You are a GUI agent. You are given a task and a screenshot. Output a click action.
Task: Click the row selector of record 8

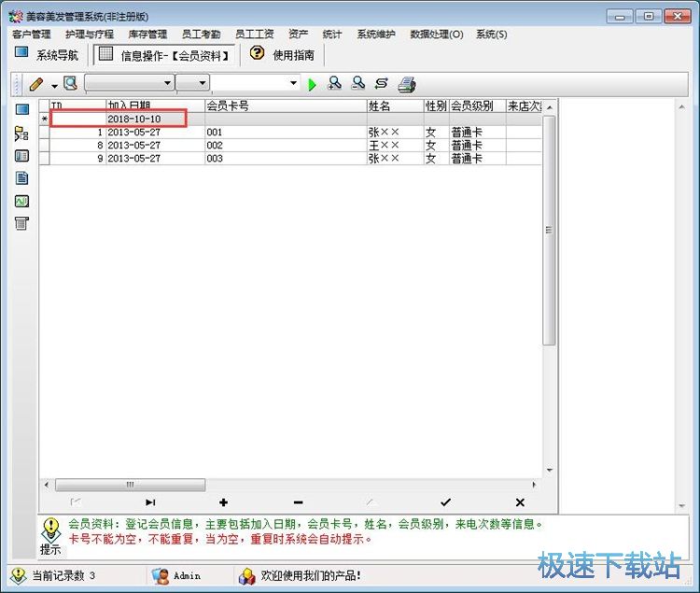(x=44, y=145)
